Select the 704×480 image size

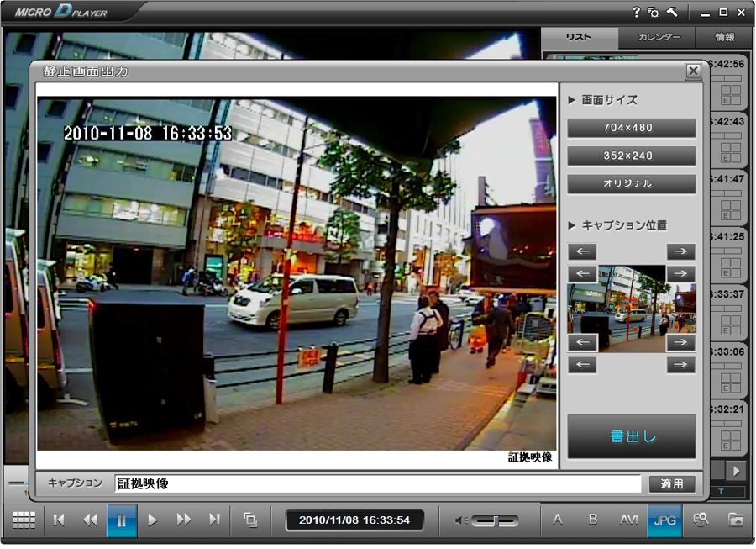click(x=631, y=128)
